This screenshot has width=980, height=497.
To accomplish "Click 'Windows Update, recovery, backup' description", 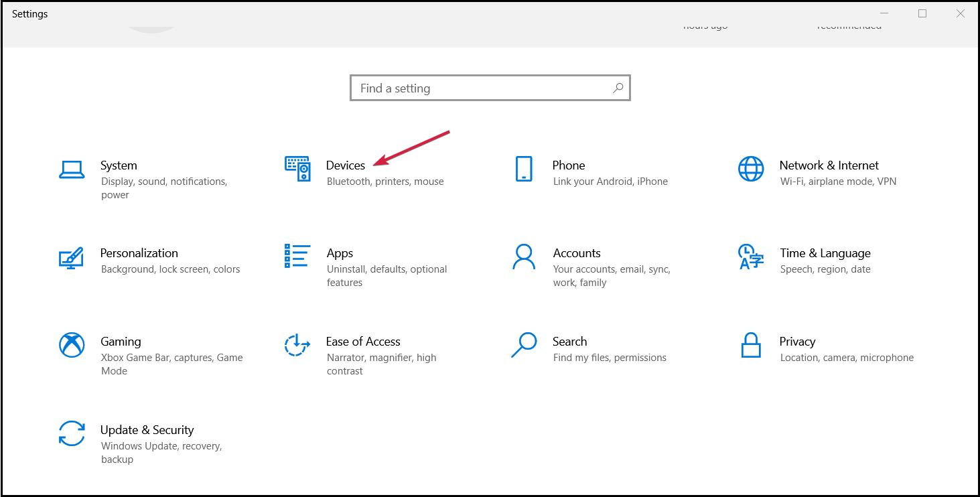I will (161, 453).
